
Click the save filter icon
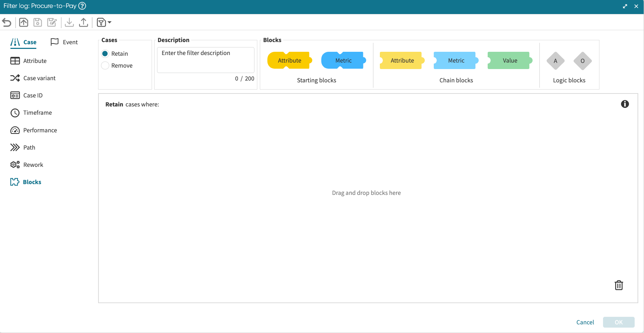tap(38, 23)
